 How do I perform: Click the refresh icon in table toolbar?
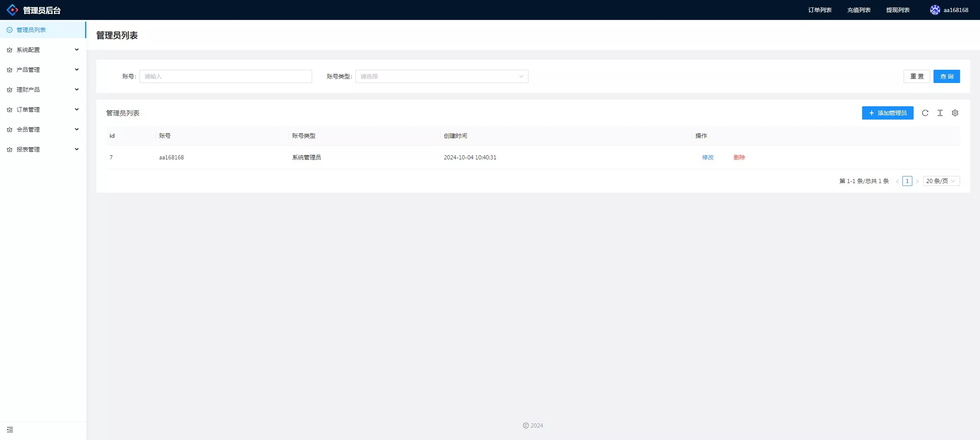pos(925,113)
